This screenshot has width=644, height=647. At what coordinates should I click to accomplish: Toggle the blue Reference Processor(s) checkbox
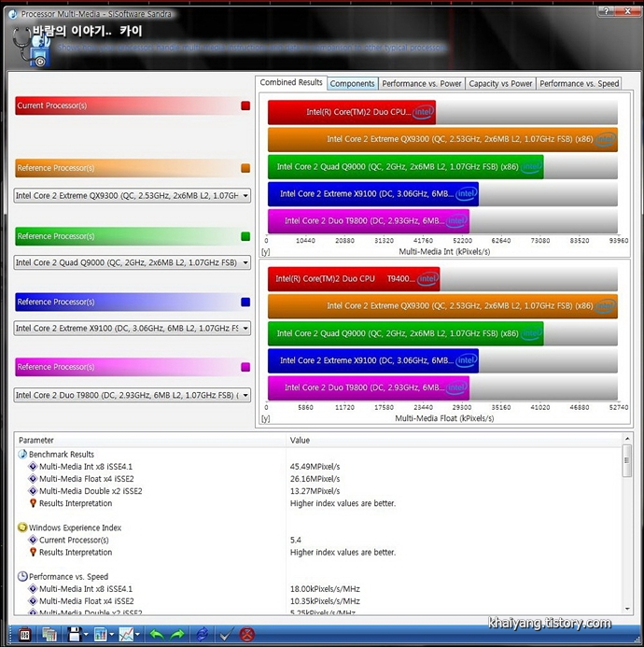[x=245, y=302]
